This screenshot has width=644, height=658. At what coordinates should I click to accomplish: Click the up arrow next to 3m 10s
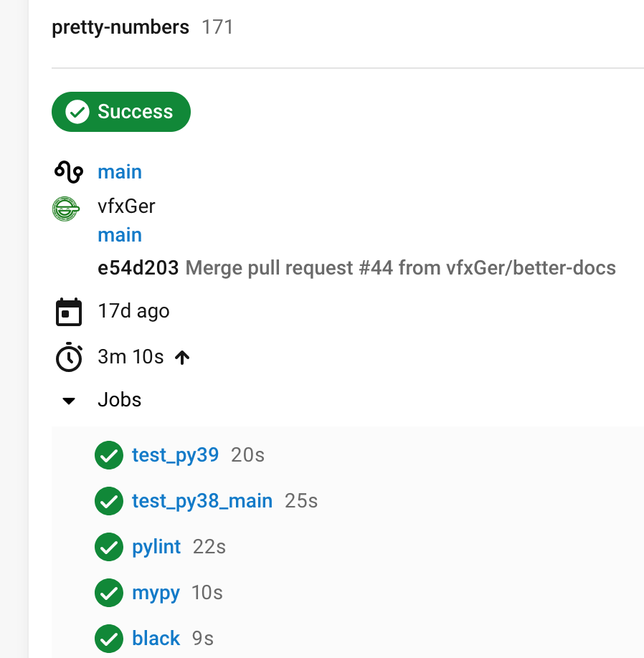[x=182, y=357]
